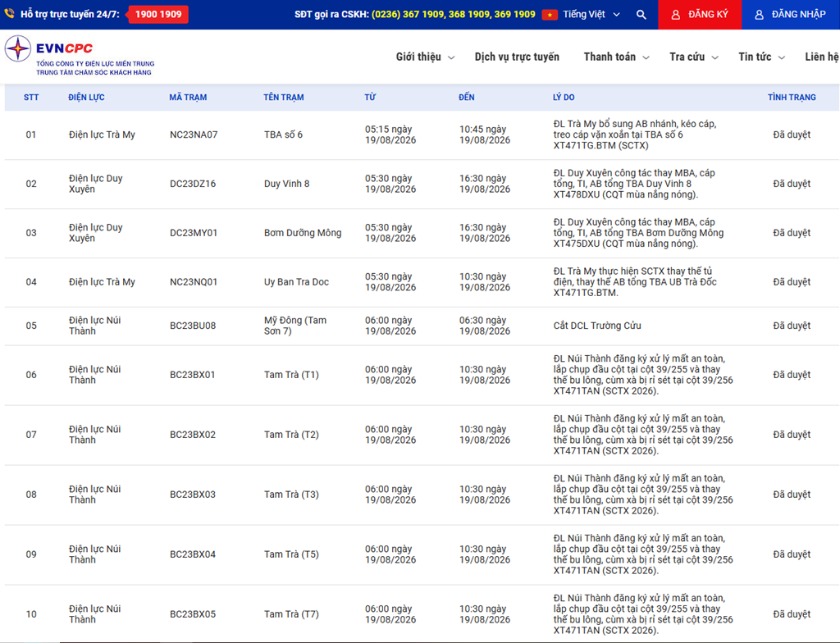This screenshot has height=643, width=840.
Task: Select station code BC23BU08
Action: (x=193, y=326)
